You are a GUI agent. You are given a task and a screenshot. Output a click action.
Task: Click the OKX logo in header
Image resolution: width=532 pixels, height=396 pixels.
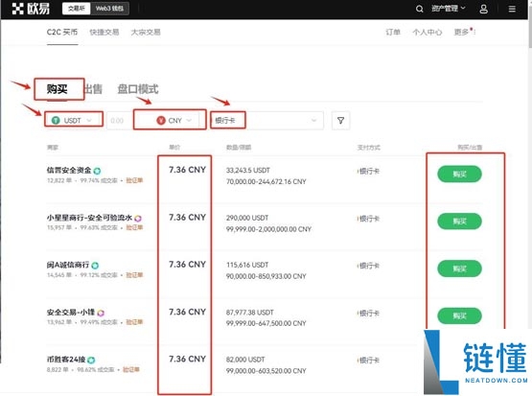point(31,9)
